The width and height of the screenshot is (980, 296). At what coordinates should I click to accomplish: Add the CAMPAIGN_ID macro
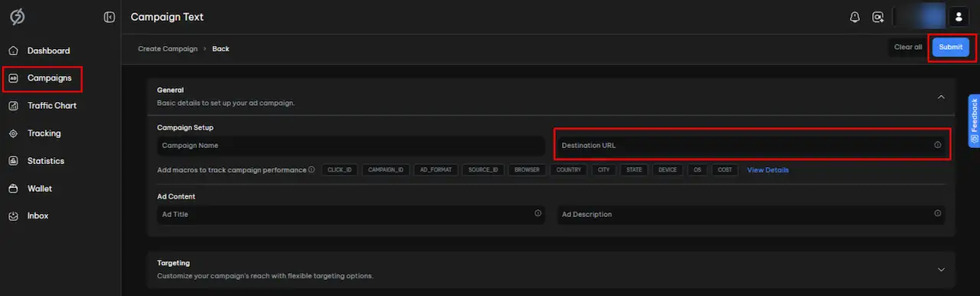386,169
